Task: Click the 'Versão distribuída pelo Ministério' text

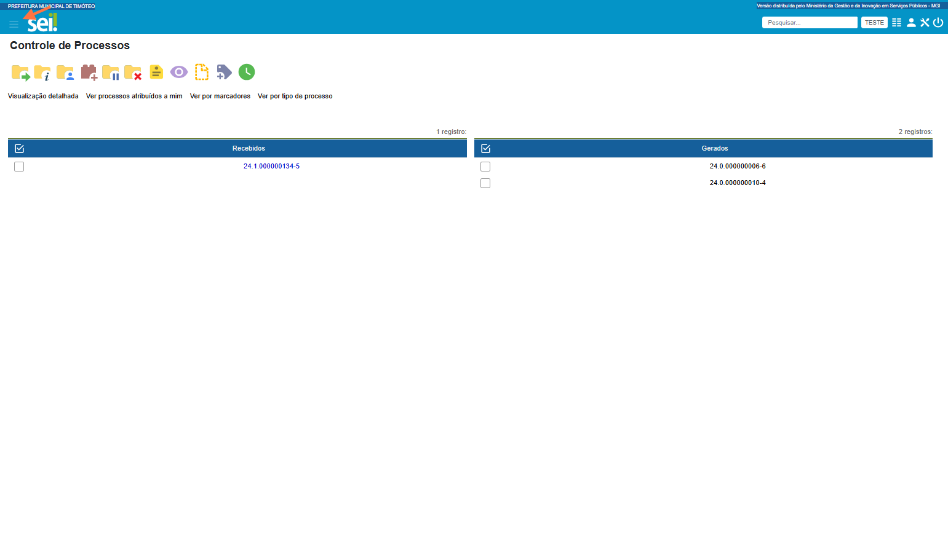Action: pos(848,6)
